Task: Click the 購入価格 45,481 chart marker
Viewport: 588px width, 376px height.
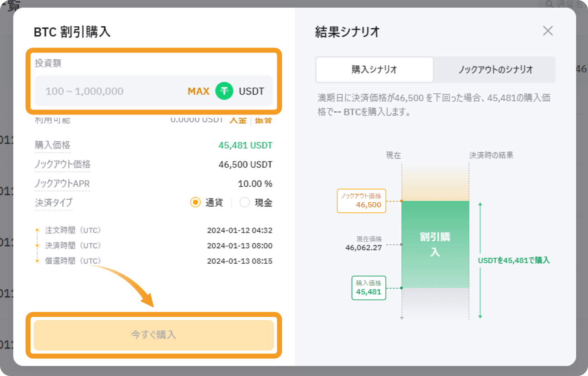Action: click(x=369, y=288)
